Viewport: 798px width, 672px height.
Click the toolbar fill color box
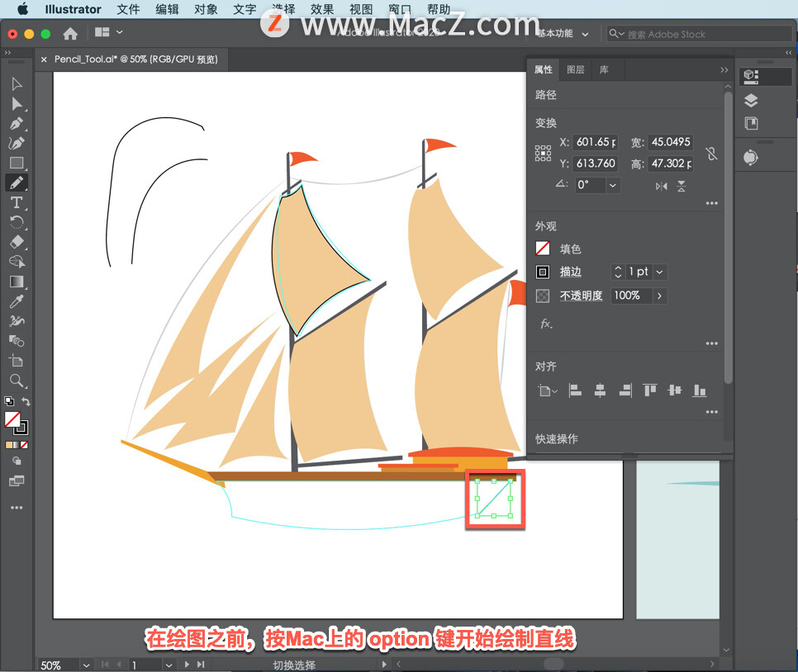pyautogui.click(x=12, y=419)
